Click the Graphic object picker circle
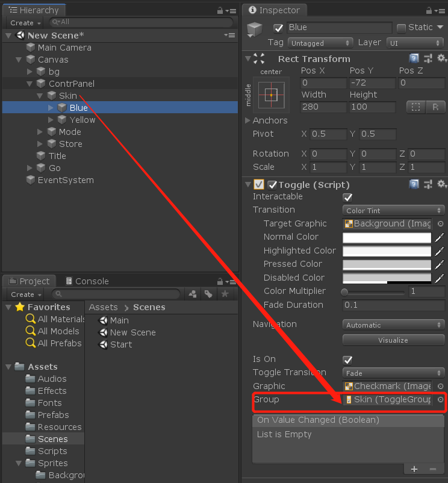 pos(441,386)
